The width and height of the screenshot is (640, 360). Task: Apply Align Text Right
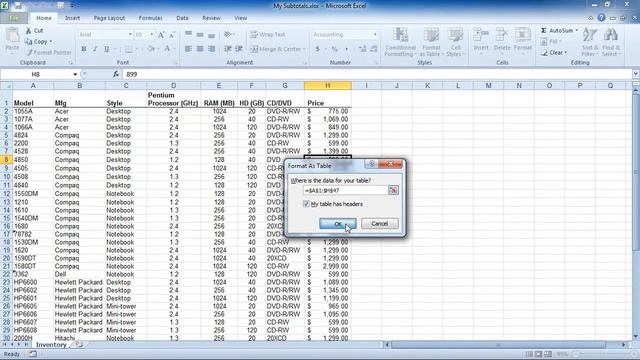click(211, 49)
